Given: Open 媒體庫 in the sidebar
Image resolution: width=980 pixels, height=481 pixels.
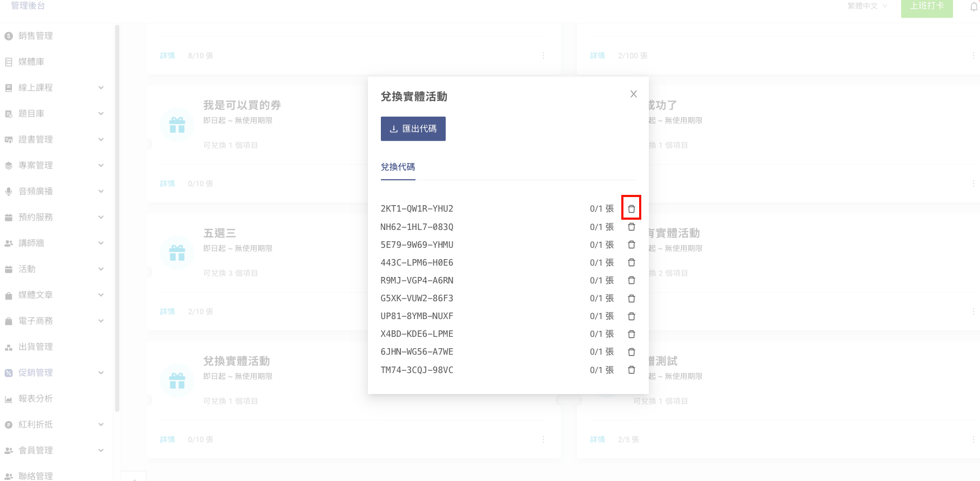Looking at the screenshot, I should [x=31, y=62].
